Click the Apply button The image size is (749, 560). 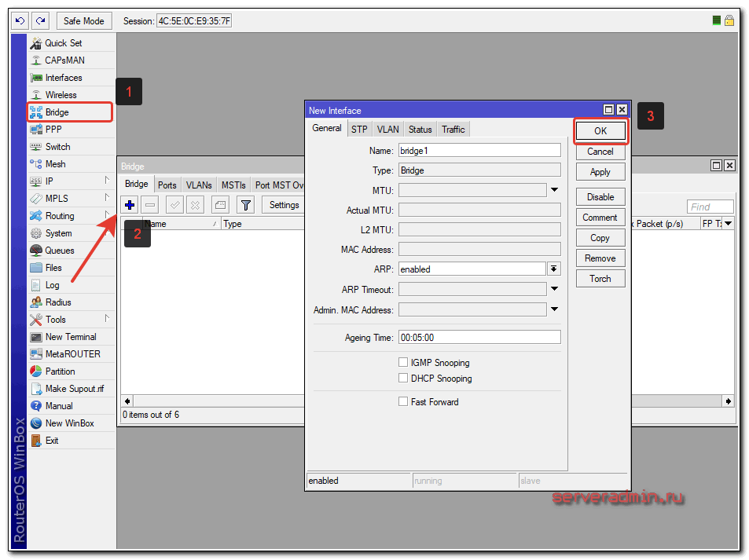[600, 172]
